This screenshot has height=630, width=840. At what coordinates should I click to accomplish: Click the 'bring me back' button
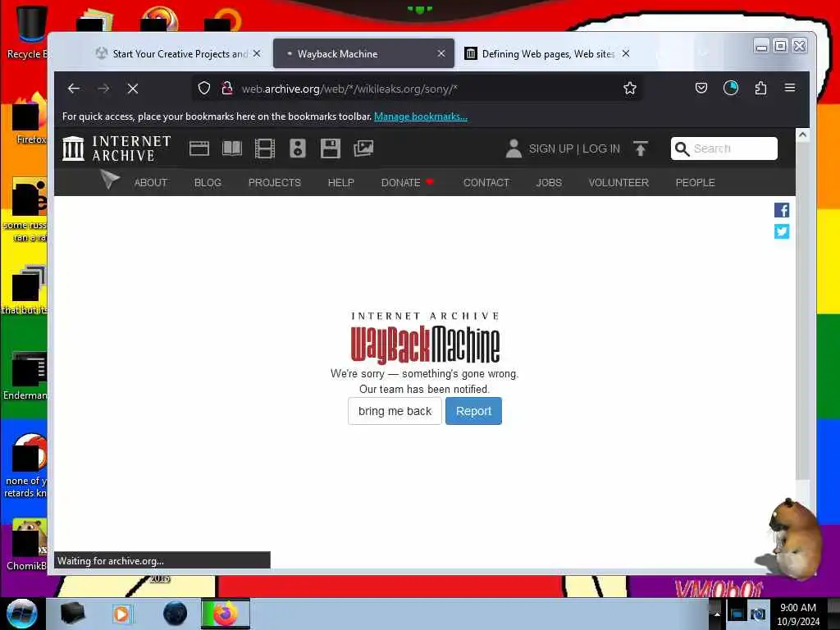coord(395,411)
